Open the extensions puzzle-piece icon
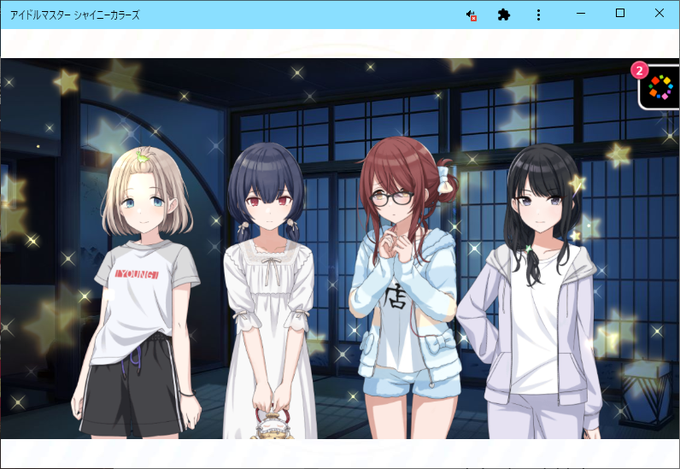680x469 pixels. [503, 15]
